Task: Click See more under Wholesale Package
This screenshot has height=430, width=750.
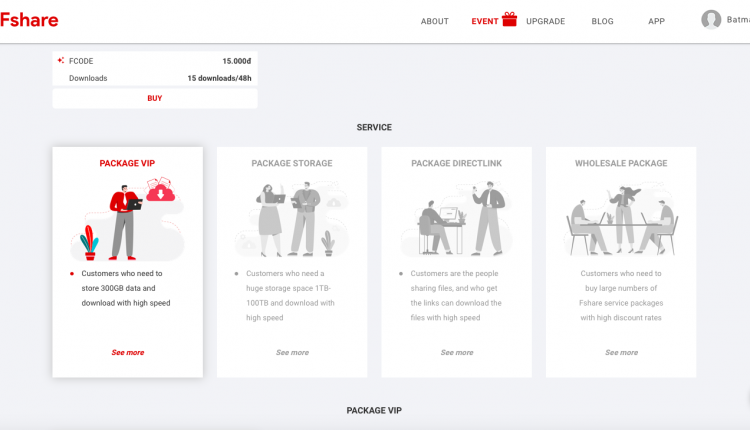Action: (621, 353)
